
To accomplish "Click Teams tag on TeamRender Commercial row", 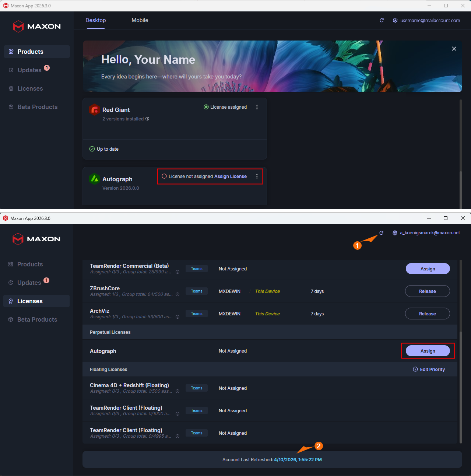I will coord(197,269).
